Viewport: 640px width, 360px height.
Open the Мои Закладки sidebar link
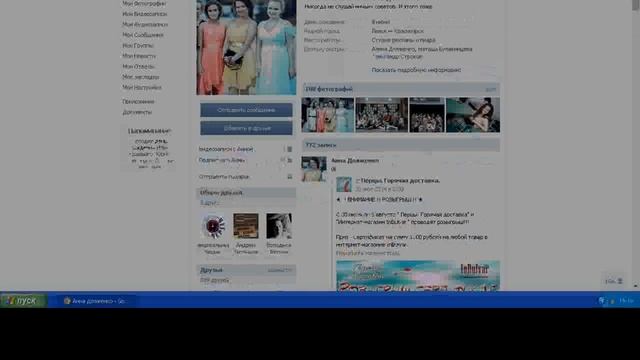[140, 77]
